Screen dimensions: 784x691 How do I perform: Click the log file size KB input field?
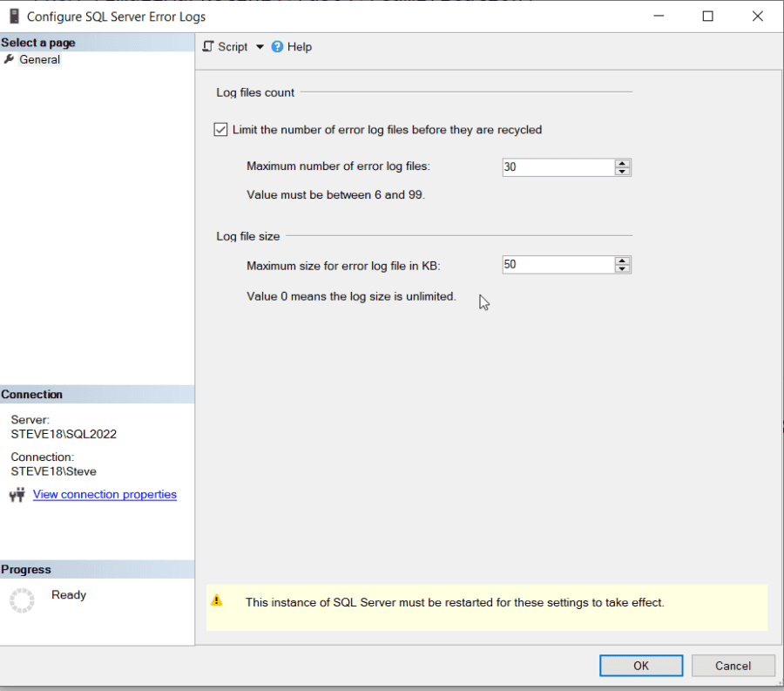coord(558,264)
